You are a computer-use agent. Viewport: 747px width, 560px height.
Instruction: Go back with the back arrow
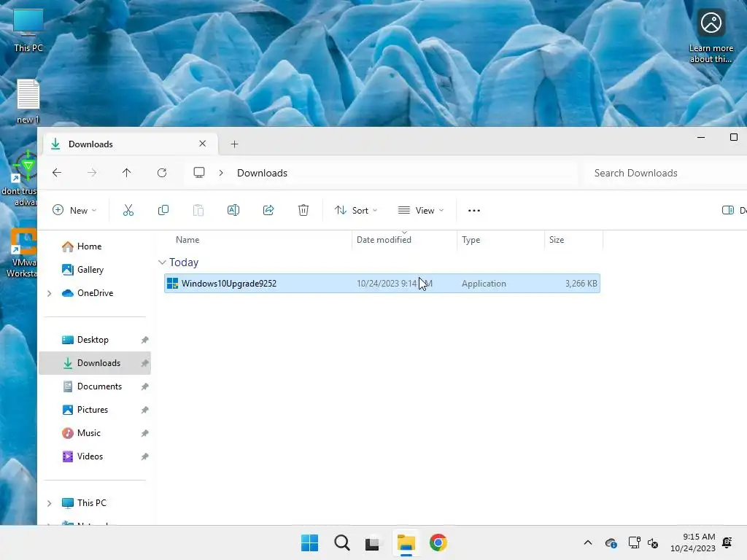(x=57, y=173)
